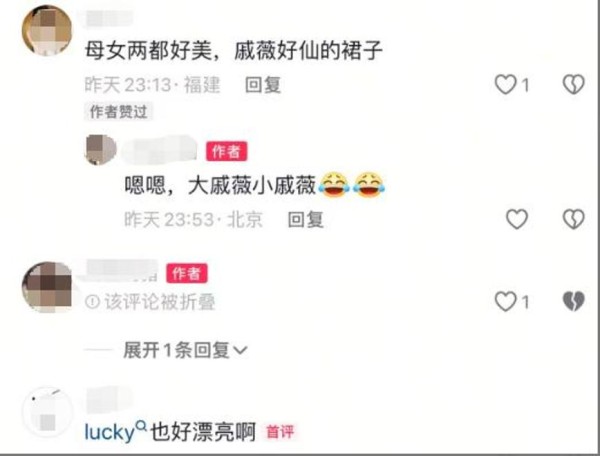Search the lucky keyword link
Image resolution: width=600 pixels, height=456 pixels.
[x=115, y=432]
